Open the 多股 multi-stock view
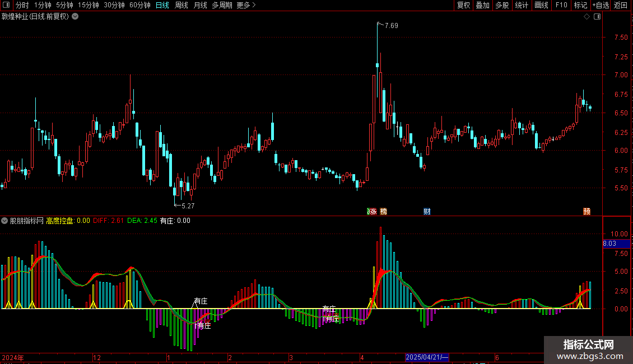633x364 pixels. [502, 5]
